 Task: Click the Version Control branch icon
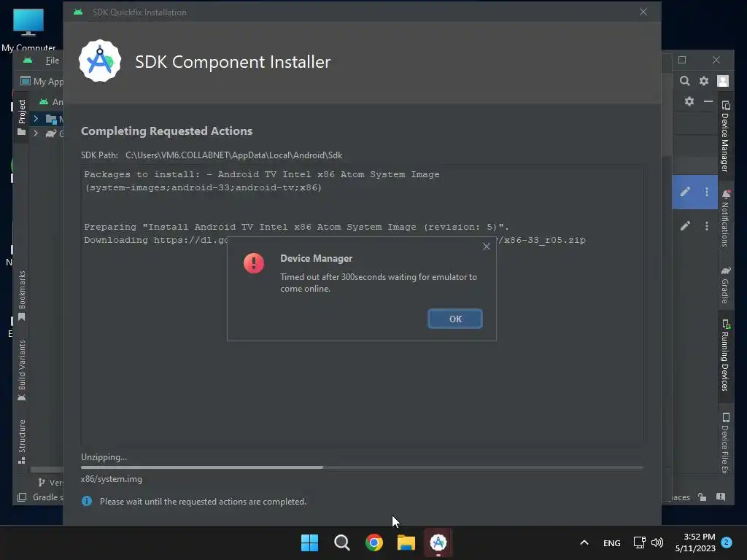pyautogui.click(x=42, y=483)
